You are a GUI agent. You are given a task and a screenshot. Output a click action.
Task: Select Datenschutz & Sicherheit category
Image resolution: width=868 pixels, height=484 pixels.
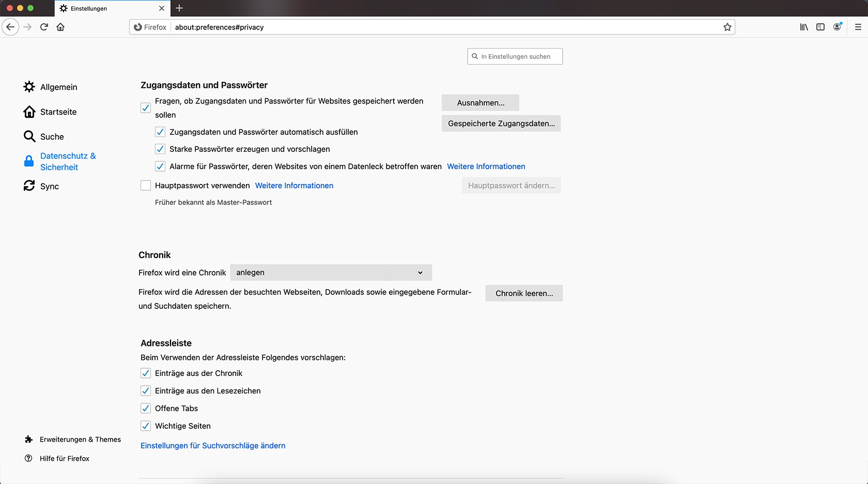(x=60, y=161)
